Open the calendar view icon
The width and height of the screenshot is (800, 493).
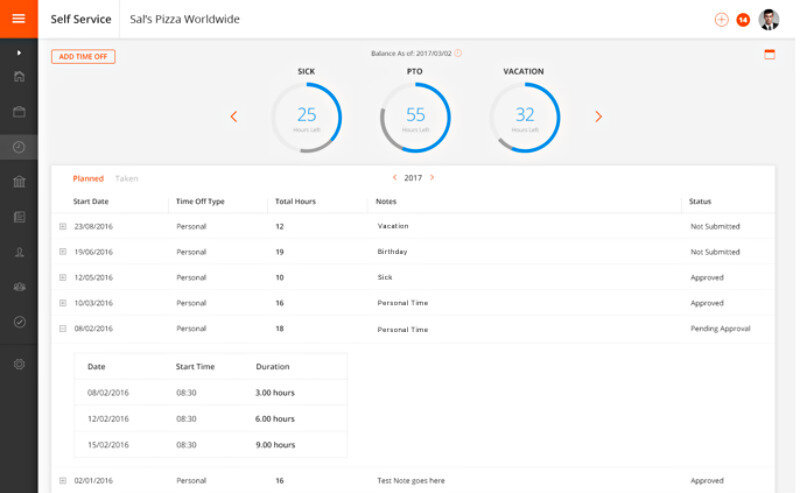click(x=769, y=55)
